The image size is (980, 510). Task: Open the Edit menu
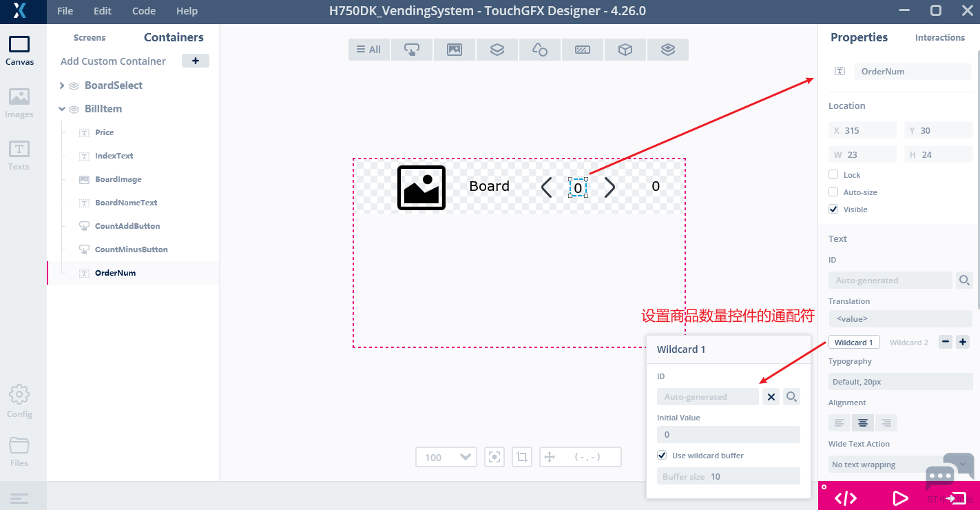click(x=103, y=11)
